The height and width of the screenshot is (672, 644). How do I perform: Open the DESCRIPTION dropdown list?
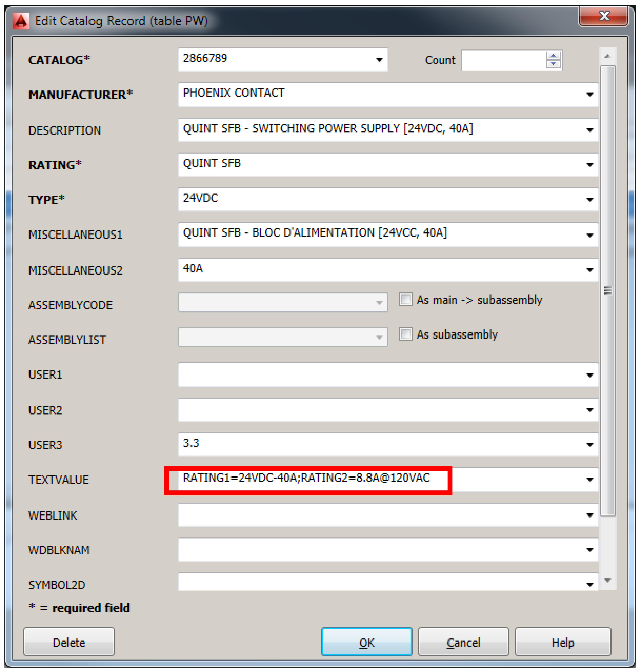click(x=589, y=130)
